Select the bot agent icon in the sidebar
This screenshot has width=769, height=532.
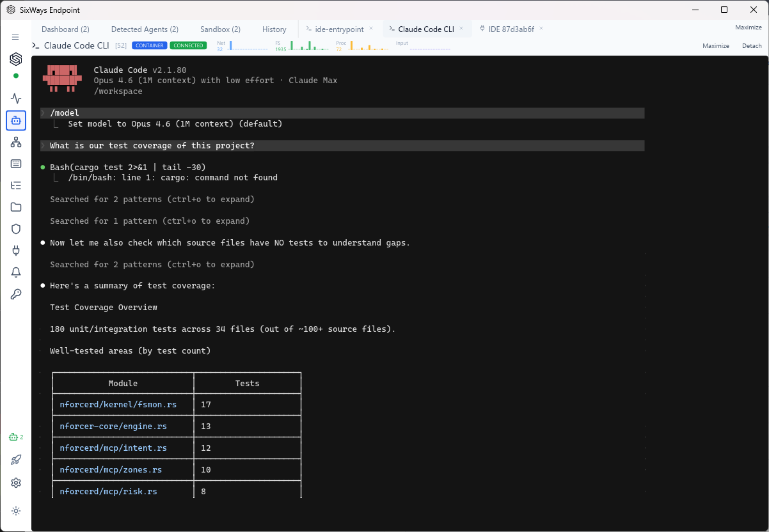point(16,120)
